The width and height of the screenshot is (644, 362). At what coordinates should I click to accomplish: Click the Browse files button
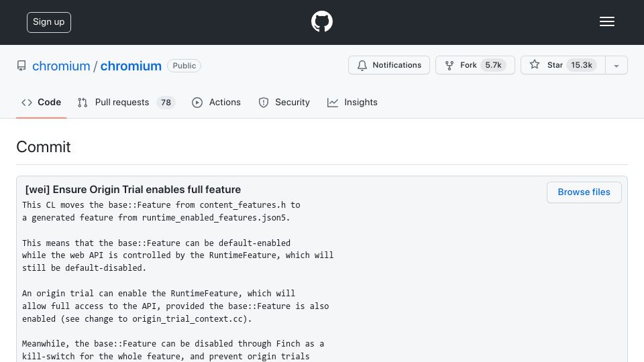click(584, 192)
